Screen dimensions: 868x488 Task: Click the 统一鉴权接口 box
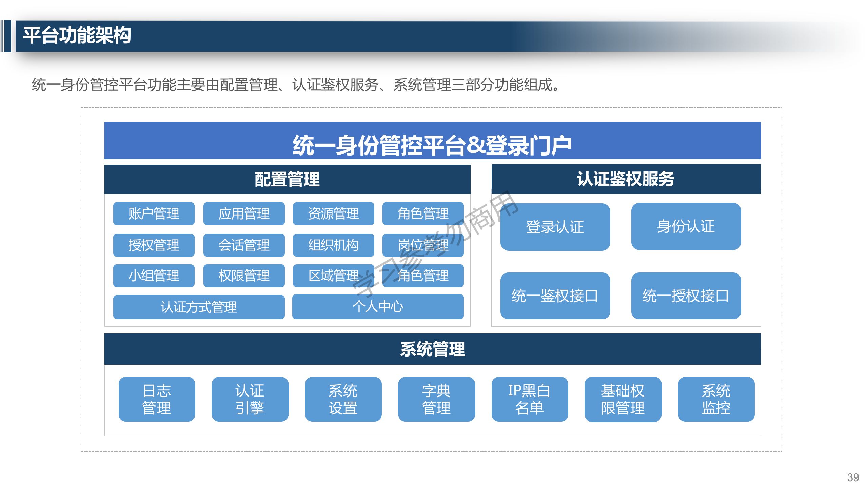[x=555, y=296]
